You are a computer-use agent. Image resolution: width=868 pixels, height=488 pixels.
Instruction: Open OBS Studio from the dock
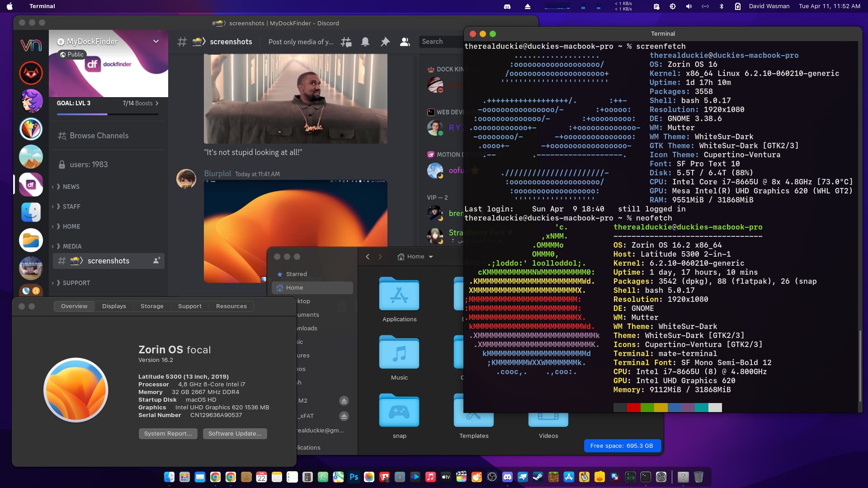(x=492, y=477)
